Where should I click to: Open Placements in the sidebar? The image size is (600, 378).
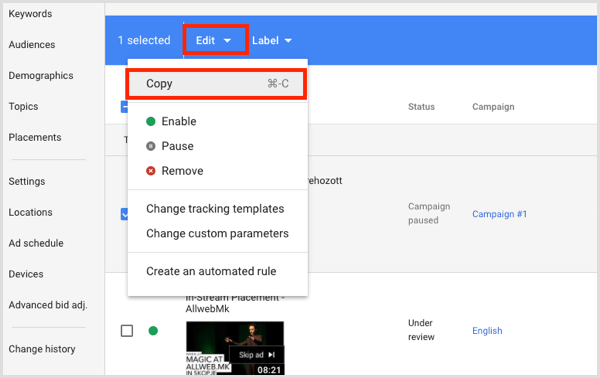click(x=35, y=137)
